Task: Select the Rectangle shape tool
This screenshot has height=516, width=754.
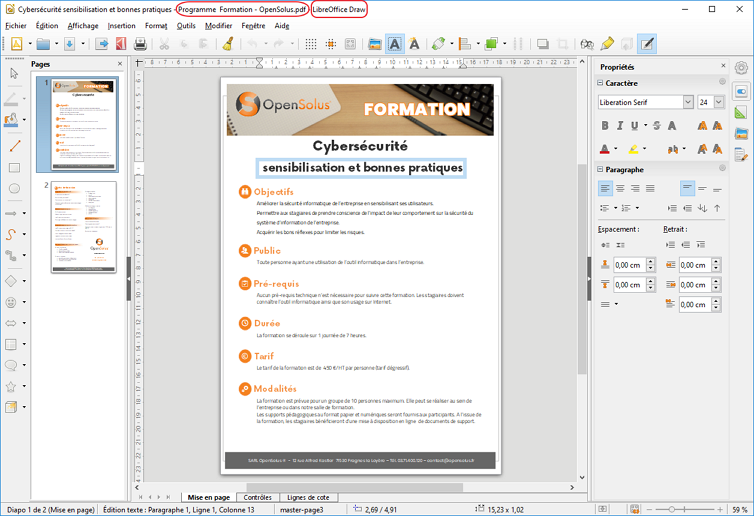Action: pos(14,167)
